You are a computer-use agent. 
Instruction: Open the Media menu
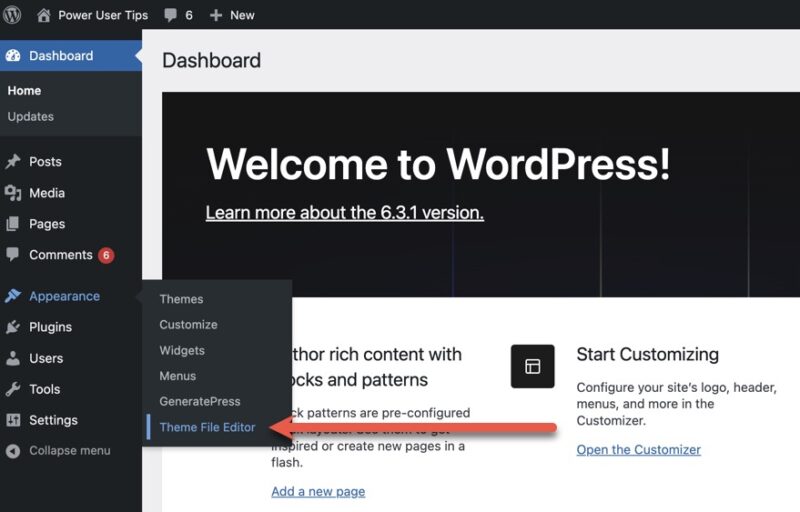[47, 193]
